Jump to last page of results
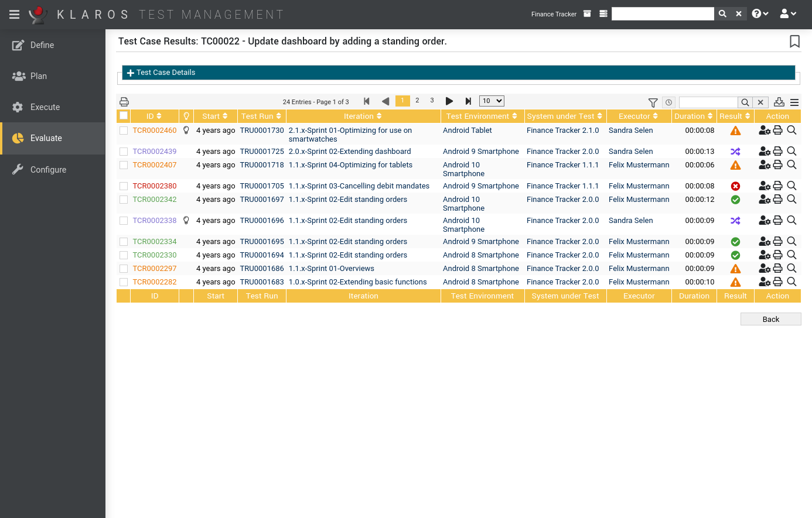812x518 pixels. [468, 101]
